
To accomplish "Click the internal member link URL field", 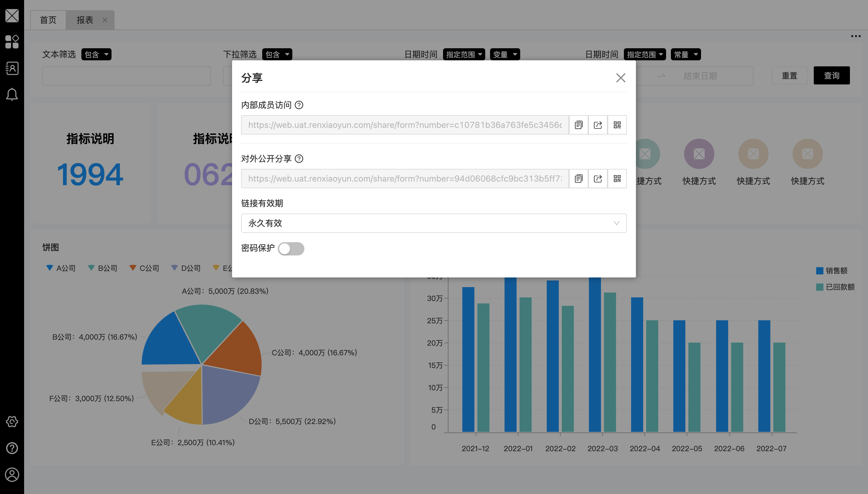I will (404, 125).
